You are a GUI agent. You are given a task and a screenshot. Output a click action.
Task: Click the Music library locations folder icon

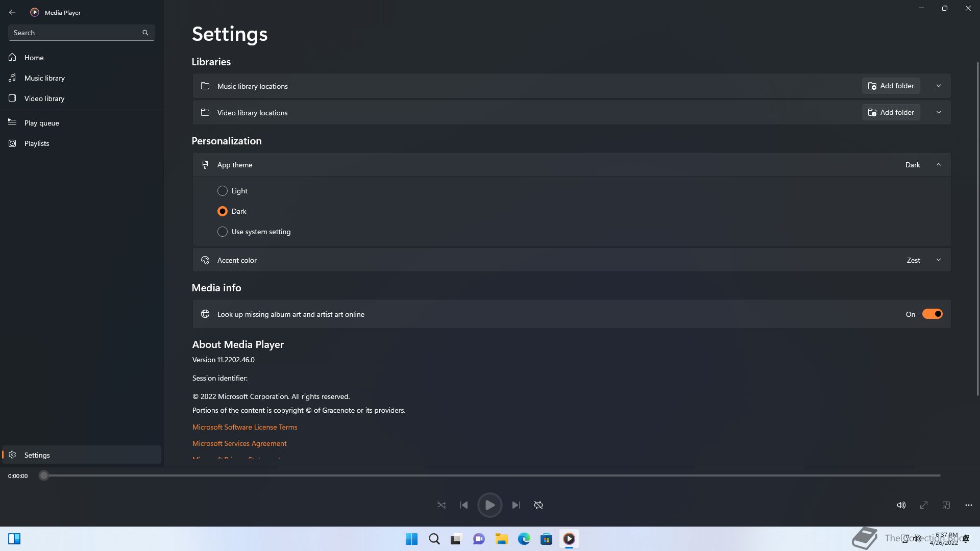click(205, 86)
